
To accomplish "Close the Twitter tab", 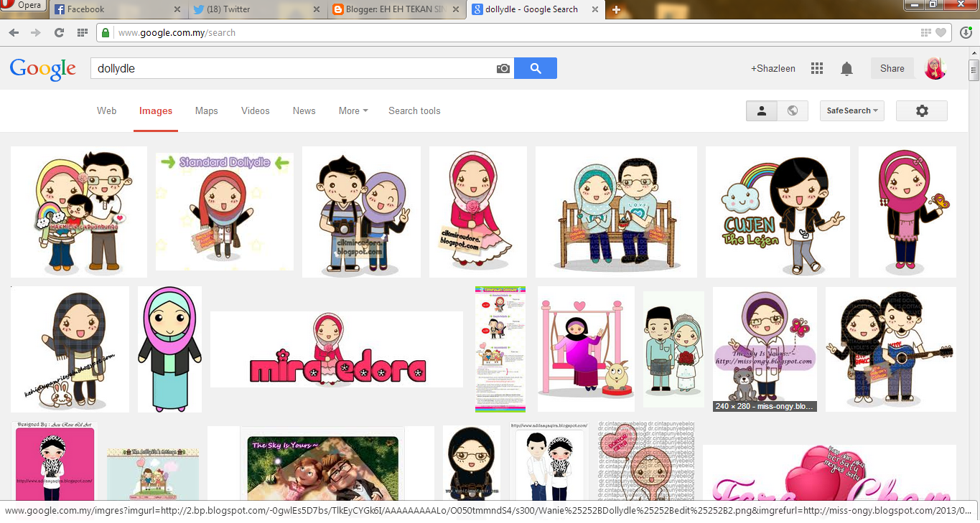I will click(316, 10).
